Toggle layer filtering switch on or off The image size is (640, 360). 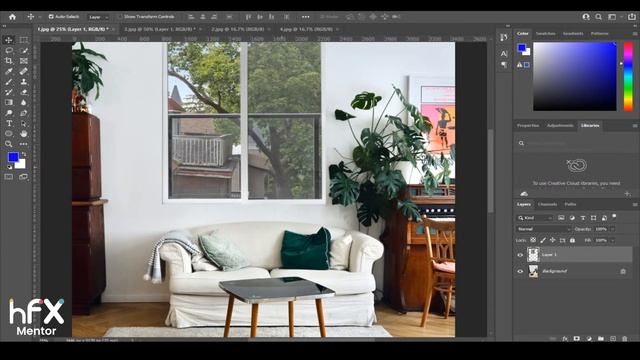pos(614,216)
